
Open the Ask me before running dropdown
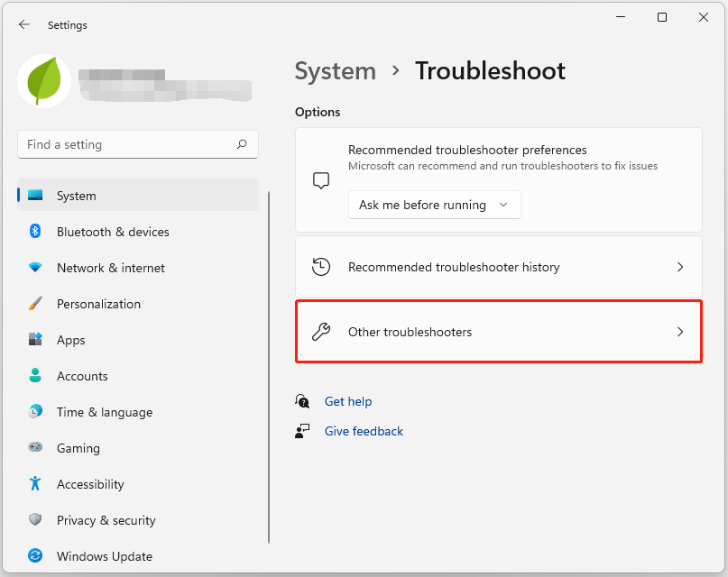(x=435, y=205)
